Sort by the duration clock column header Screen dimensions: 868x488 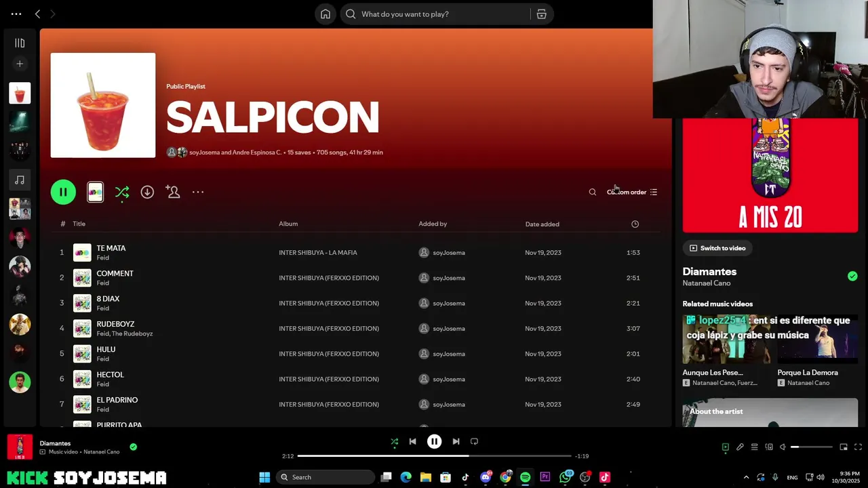(635, 224)
